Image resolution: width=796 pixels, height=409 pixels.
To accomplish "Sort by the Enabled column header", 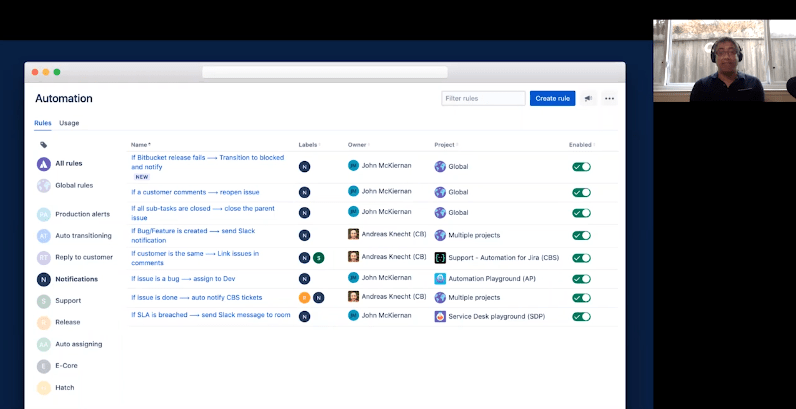I will click(581, 144).
